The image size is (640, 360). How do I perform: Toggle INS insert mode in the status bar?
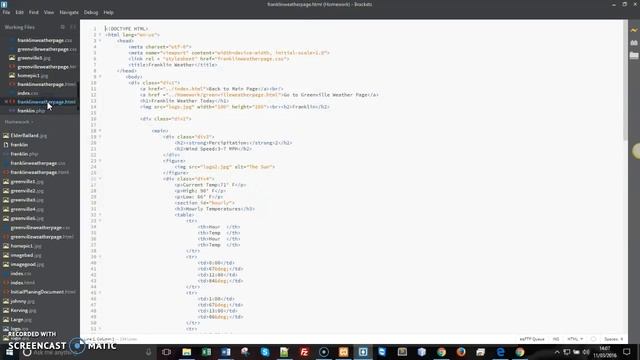click(556, 339)
